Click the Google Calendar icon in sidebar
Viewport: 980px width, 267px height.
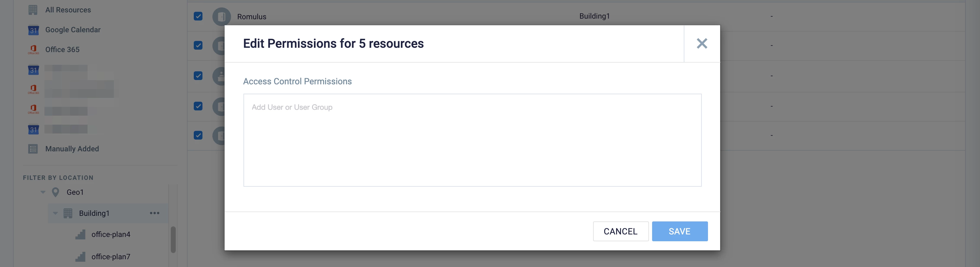(x=33, y=30)
